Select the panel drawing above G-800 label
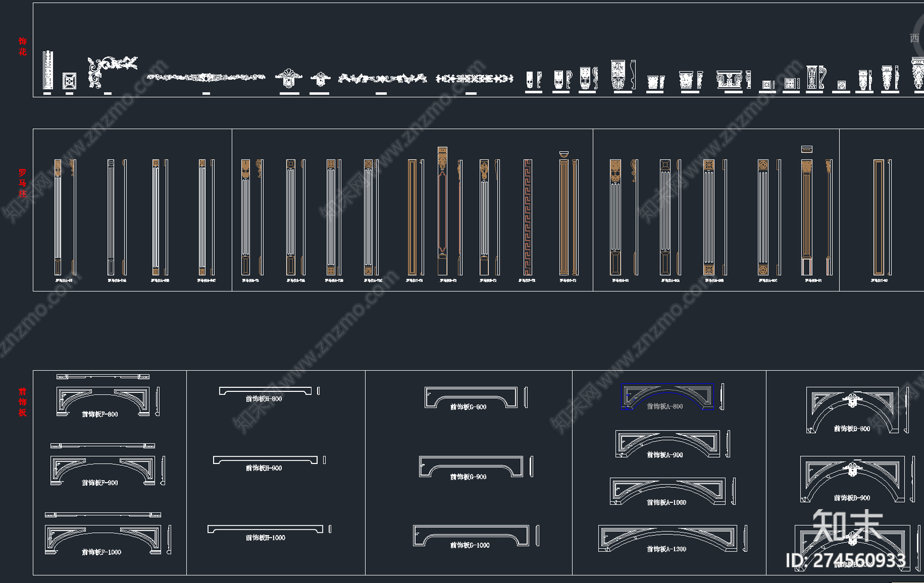 (471, 398)
